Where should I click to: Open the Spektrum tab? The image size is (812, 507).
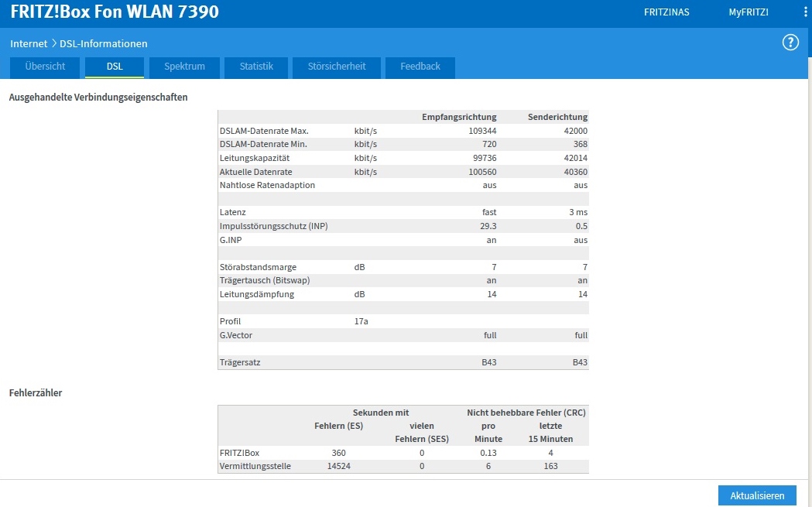click(x=184, y=67)
